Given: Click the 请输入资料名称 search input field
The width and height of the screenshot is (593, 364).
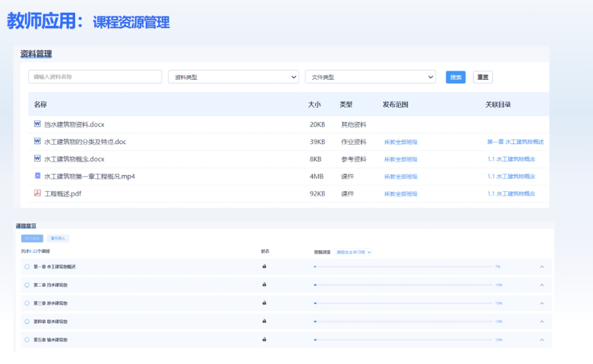Looking at the screenshot, I should pyautogui.click(x=95, y=77).
